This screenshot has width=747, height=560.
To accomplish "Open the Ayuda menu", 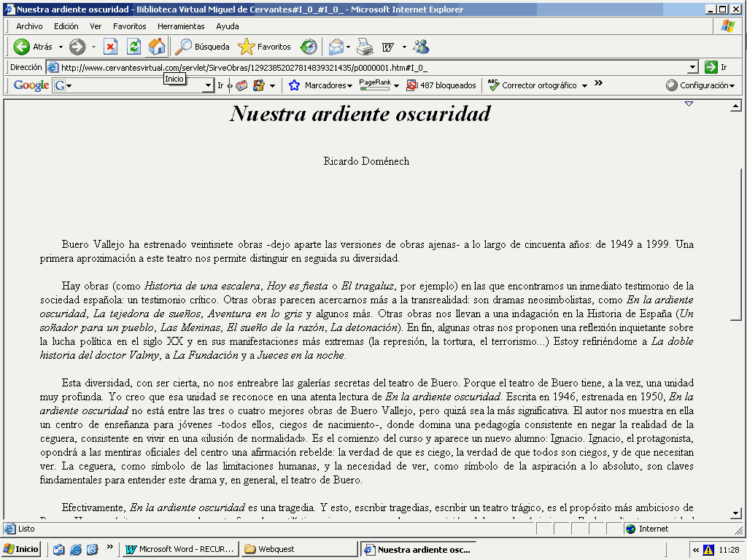I will pyautogui.click(x=228, y=27).
